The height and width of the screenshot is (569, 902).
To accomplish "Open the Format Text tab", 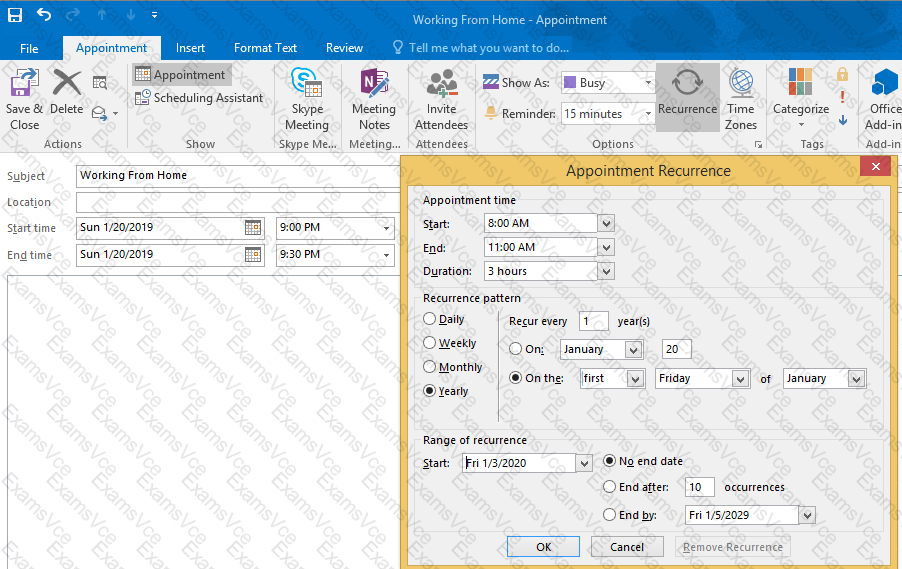I will pyautogui.click(x=265, y=48).
